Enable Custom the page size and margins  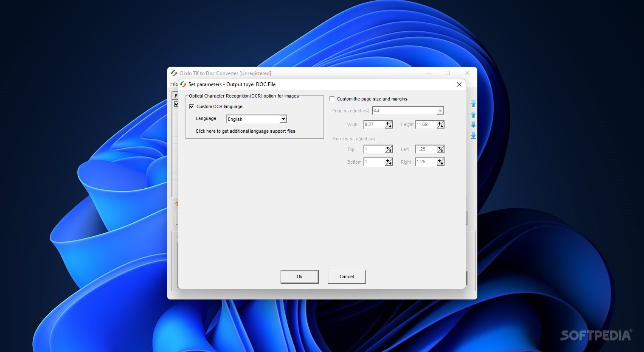click(332, 99)
